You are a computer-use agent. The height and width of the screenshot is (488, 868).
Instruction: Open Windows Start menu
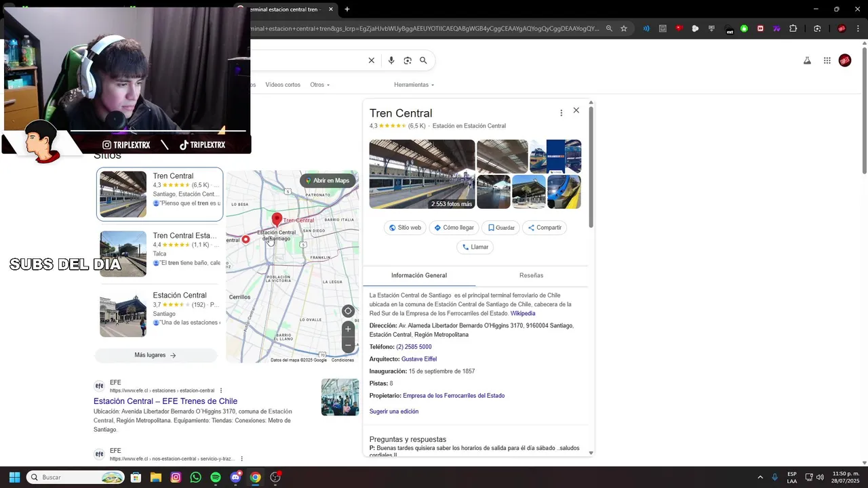[14, 477]
